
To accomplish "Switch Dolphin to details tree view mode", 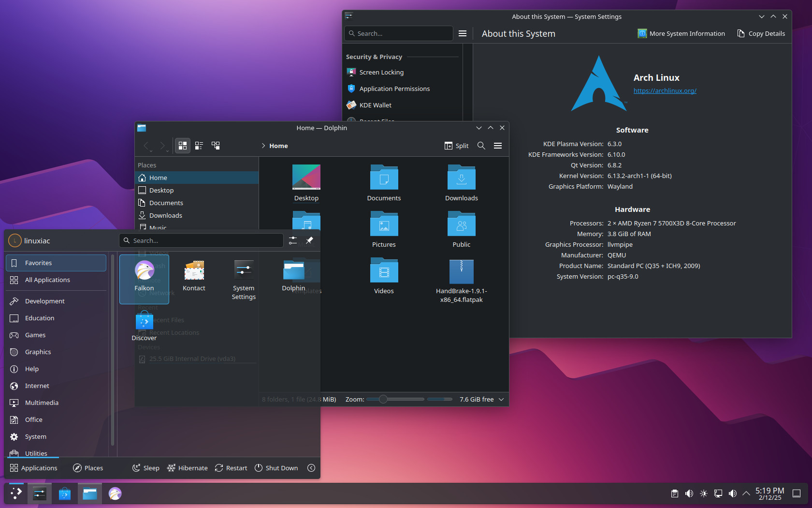I will click(x=216, y=146).
